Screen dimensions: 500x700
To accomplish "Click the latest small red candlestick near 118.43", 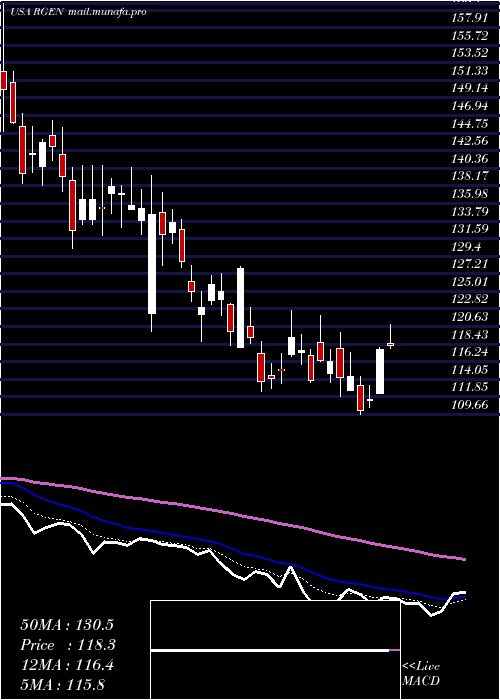I will [x=390, y=344].
